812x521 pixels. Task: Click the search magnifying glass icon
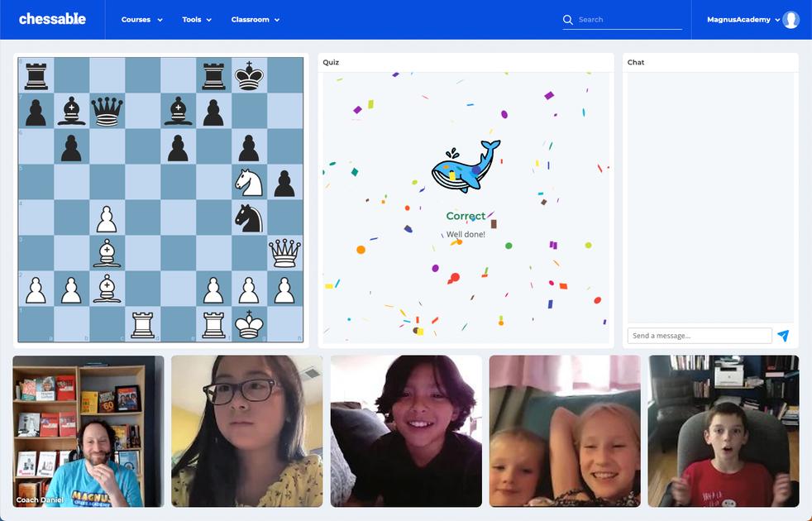tap(567, 20)
